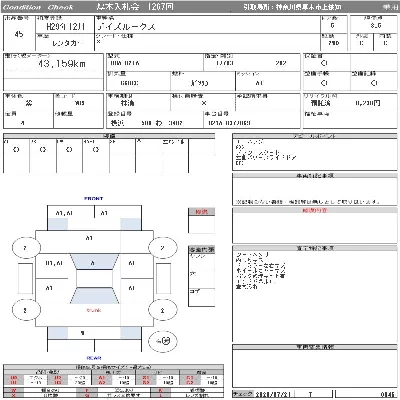Toggle the first circle mark in the equipment row

[x=16, y=150]
